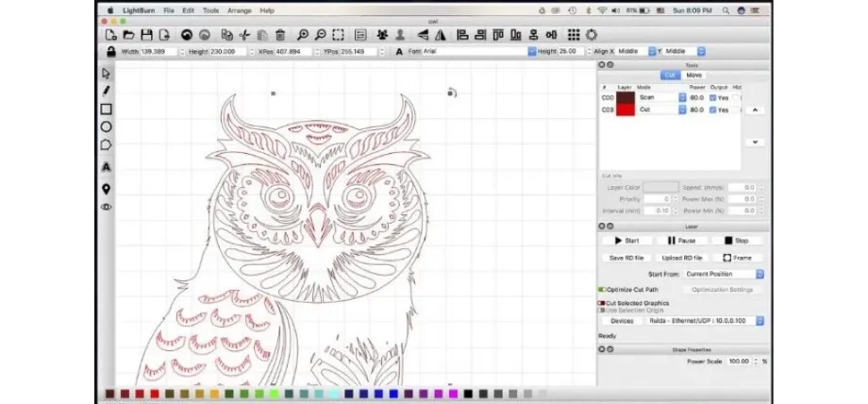Open the Group objects icon
868x404 pixels.
pos(382,35)
